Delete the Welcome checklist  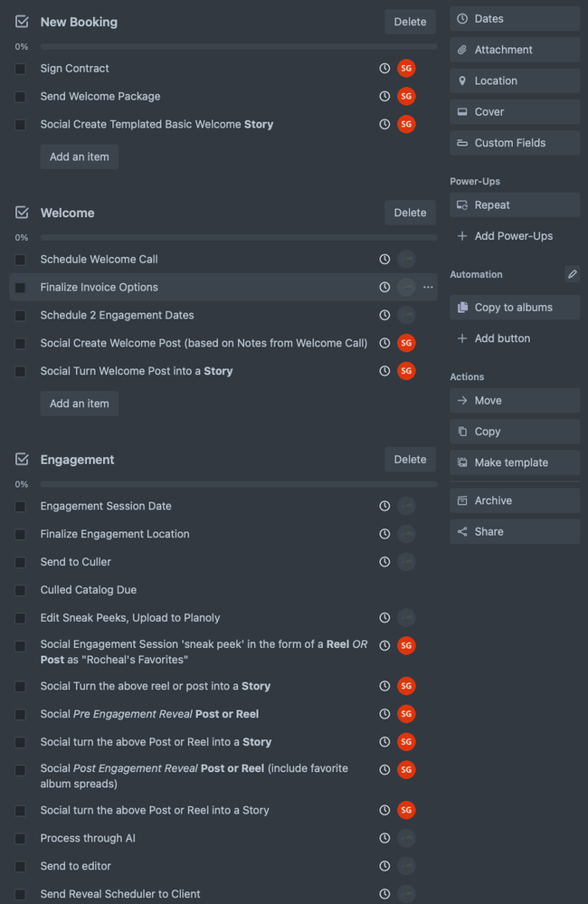(x=410, y=213)
